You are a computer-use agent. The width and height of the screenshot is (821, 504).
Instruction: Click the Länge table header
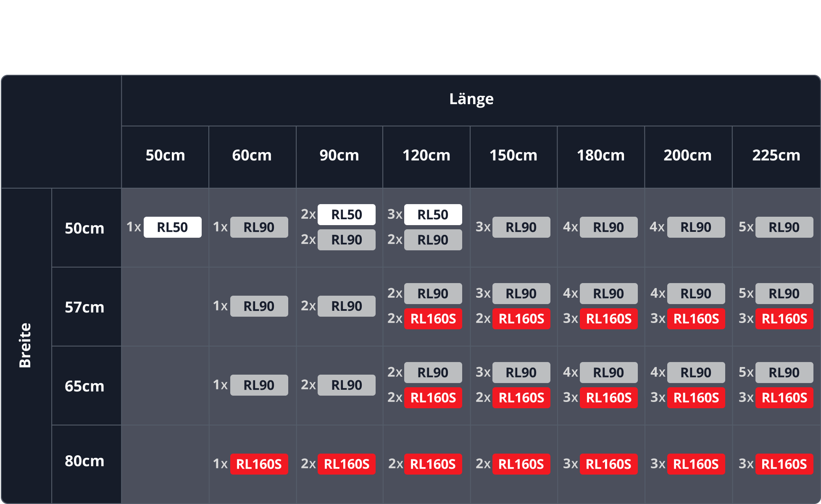[471, 99]
